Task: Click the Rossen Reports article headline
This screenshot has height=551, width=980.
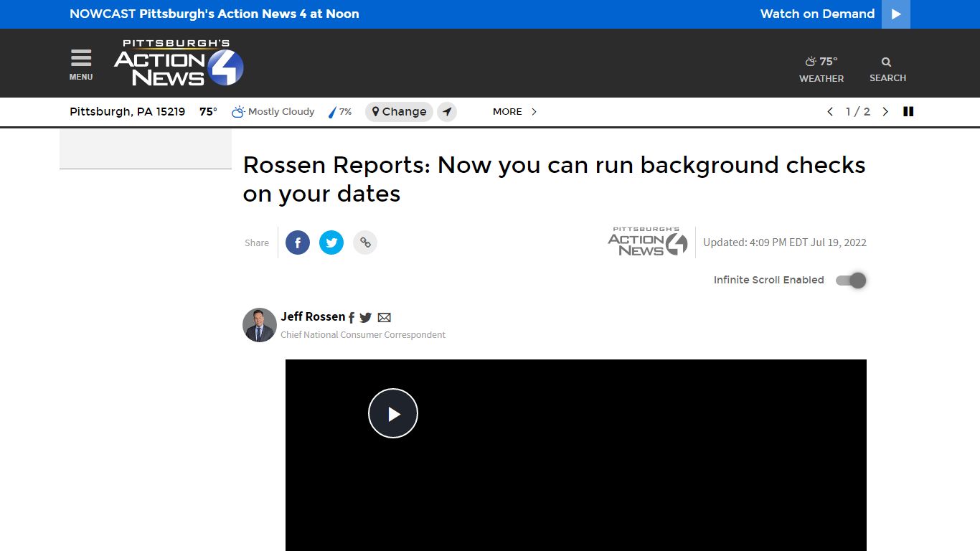Action: [554, 179]
